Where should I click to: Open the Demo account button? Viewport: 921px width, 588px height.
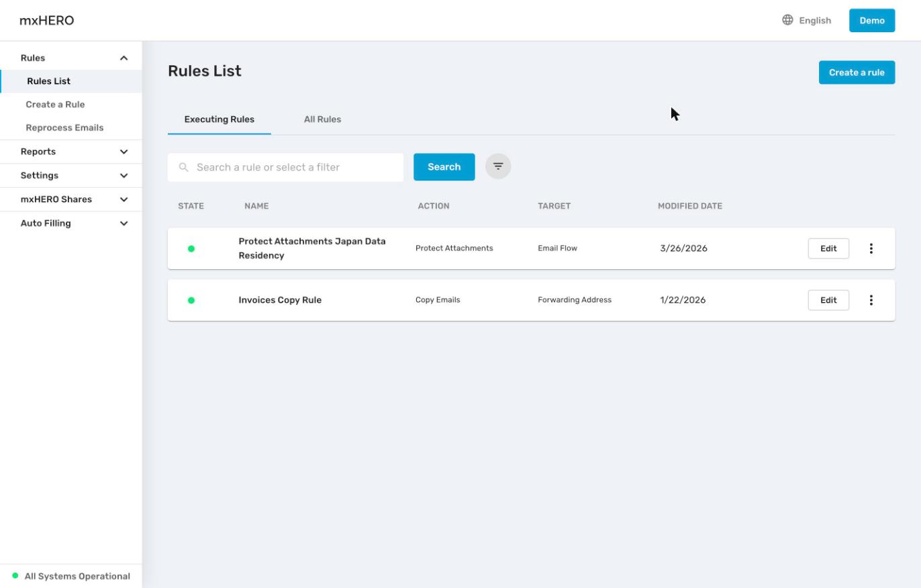872,20
